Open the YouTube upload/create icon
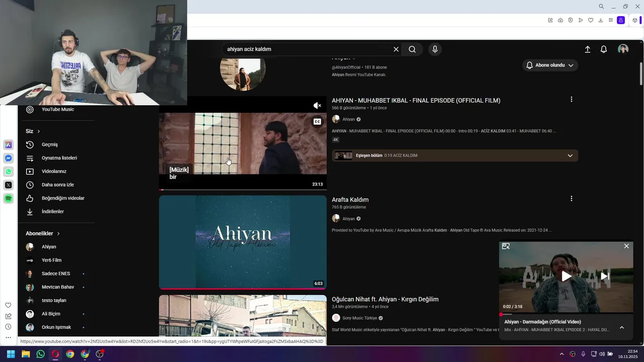644x362 pixels. 587,49
